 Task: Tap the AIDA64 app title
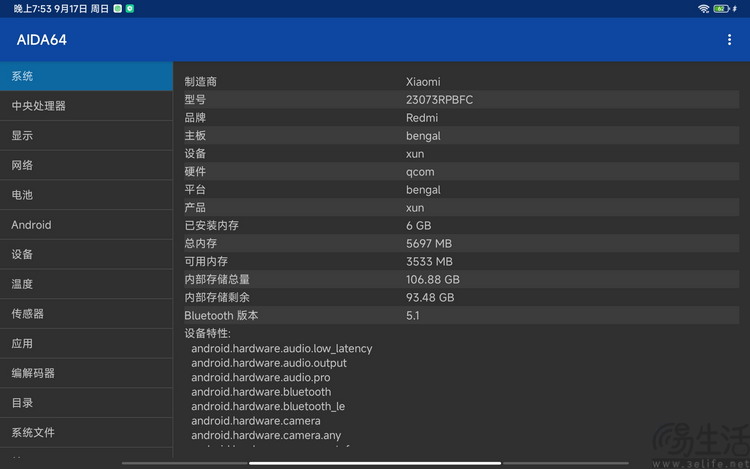pos(42,40)
